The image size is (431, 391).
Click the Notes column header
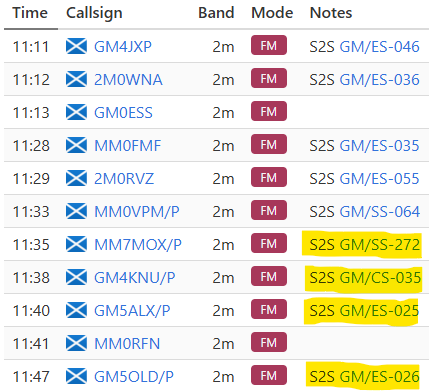(x=331, y=13)
